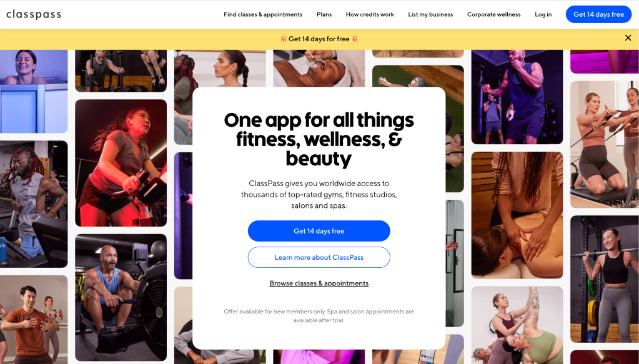Open Browse classes & appointments link

(319, 283)
